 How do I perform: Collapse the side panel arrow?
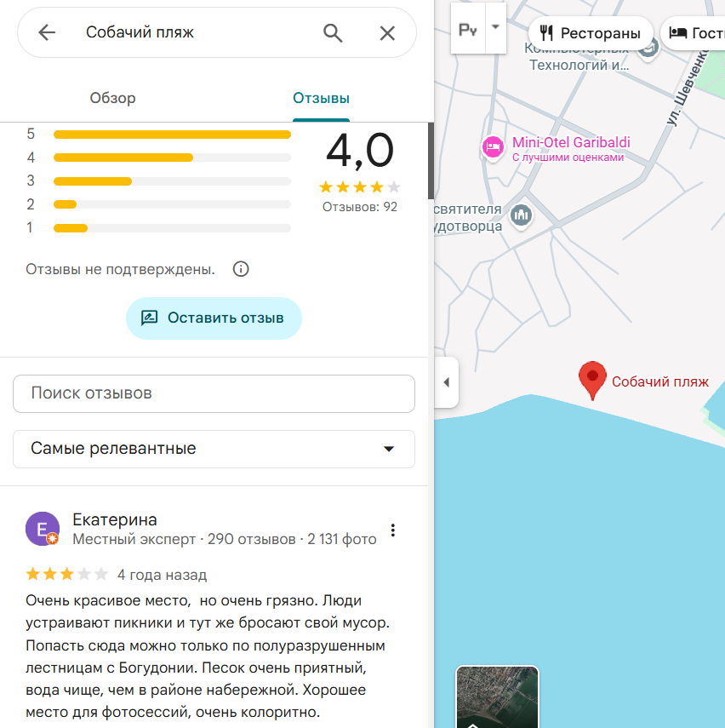tap(447, 382)
